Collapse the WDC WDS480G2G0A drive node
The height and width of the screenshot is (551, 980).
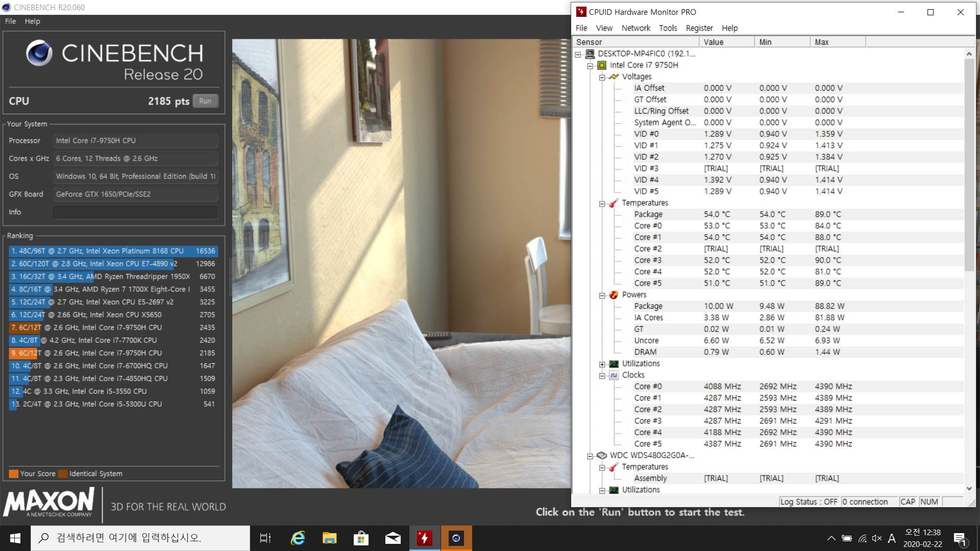590,456
